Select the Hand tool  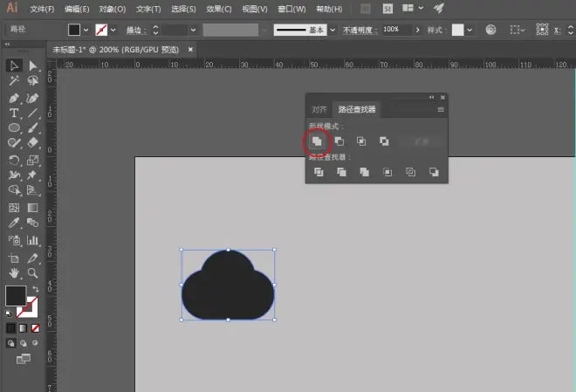click(14, 273)
